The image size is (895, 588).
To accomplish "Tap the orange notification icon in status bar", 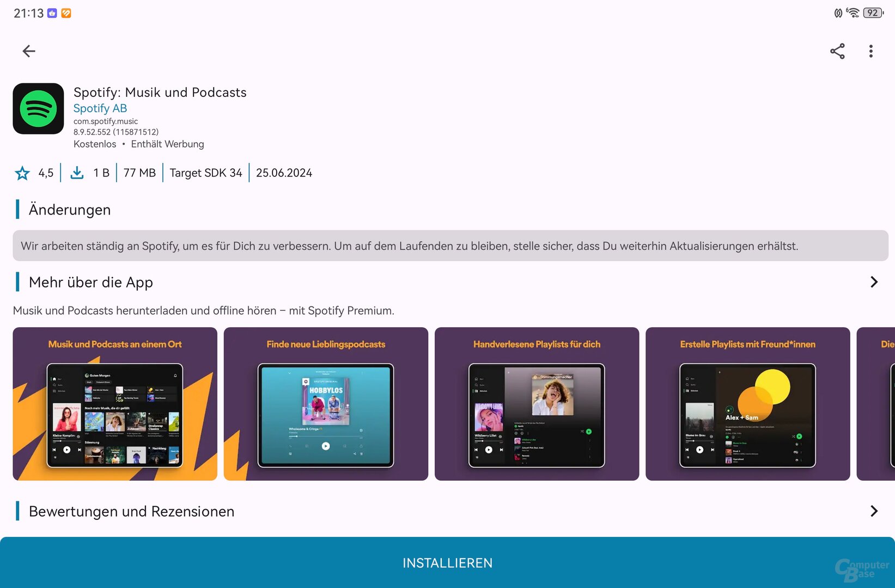I will 66,13.
